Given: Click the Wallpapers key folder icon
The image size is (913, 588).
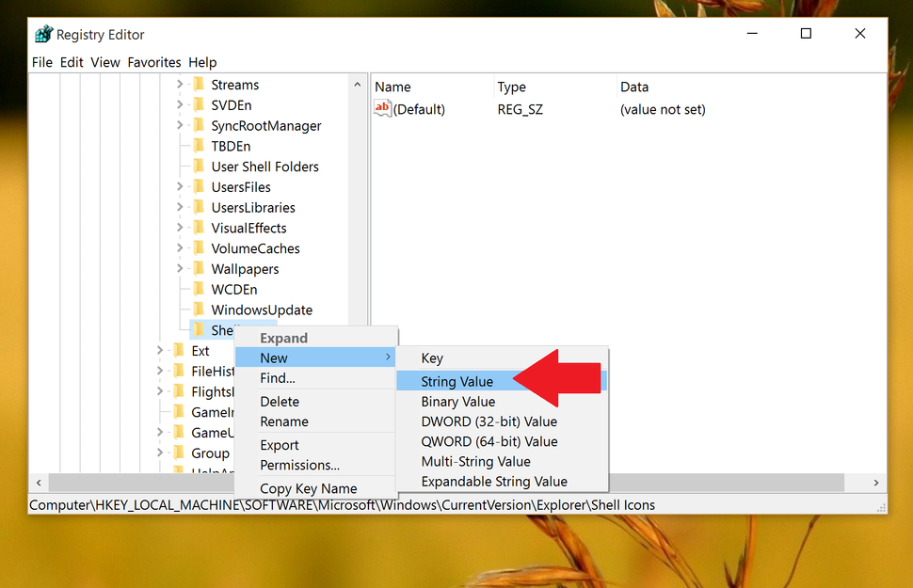Looking at the screenshot, I should click(x=201, y=268).
